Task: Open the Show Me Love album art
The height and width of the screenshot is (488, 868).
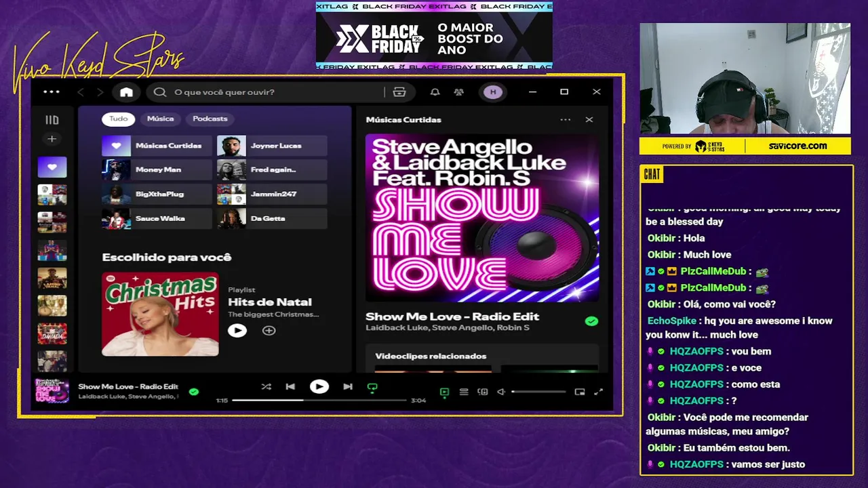Action: (x=482, y=218)
